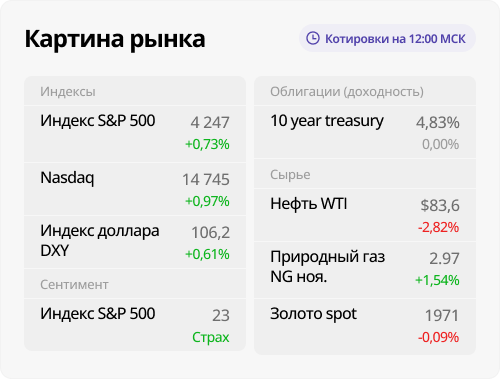This screenshot has height=379, width=500.
Task: Open the '10 year treasury' row
Action: pos(365,132)
